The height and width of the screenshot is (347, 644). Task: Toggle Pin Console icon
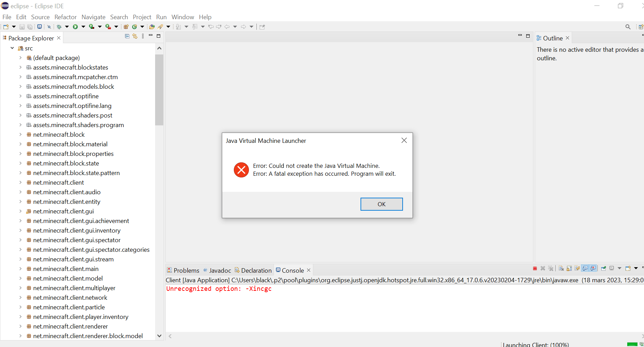click(604, 268)
